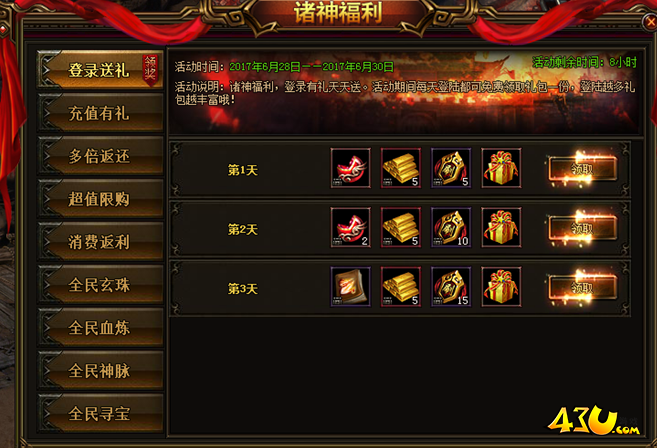Viewport: 657px width, 448px height.
Task: Select the 超值限购 tab
Action: point(100,199)
